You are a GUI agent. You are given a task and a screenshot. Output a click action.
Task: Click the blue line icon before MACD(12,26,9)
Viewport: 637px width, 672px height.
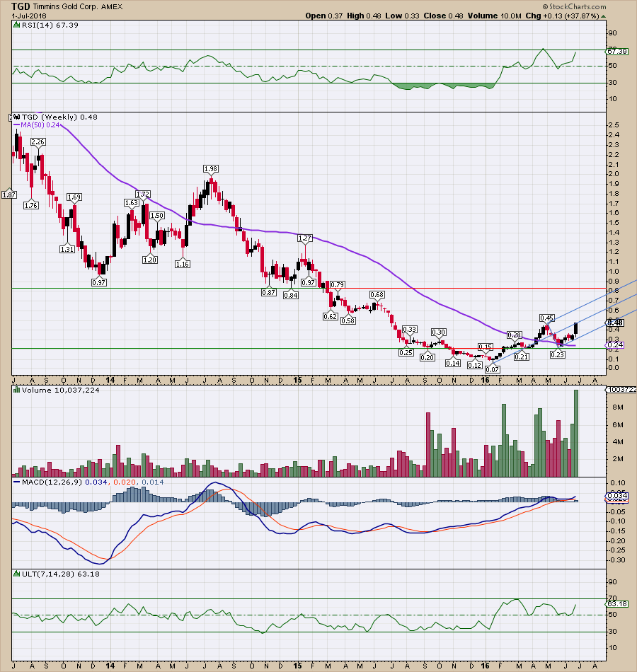point(17,482)
